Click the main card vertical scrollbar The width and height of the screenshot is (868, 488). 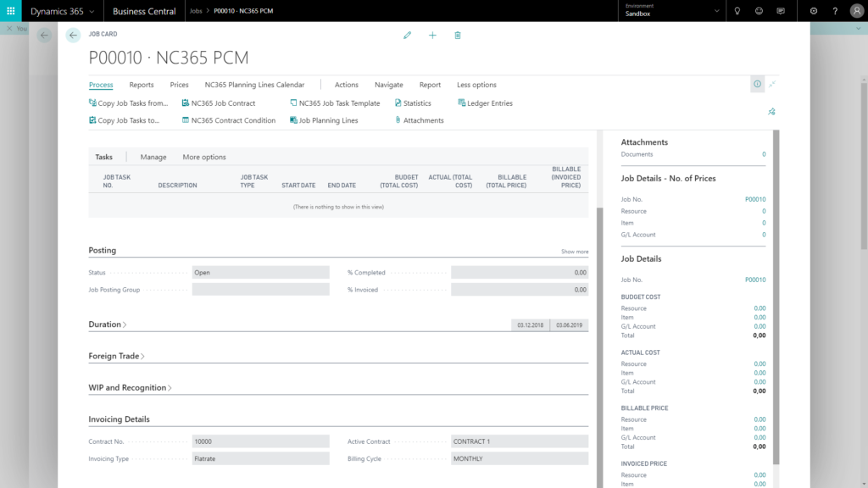(599, 347)
